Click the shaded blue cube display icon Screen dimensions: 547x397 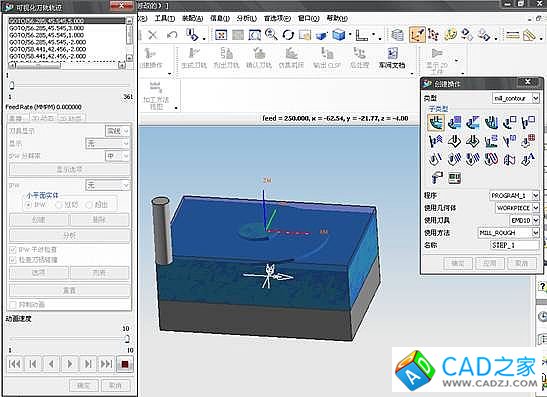339,35
